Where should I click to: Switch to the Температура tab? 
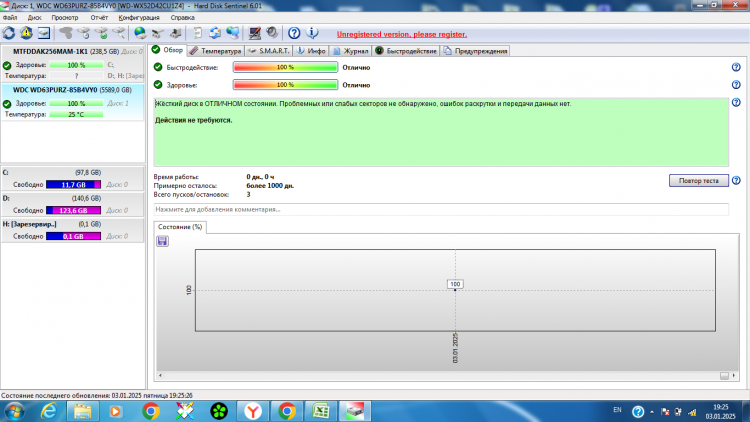(x=215, y=51)
